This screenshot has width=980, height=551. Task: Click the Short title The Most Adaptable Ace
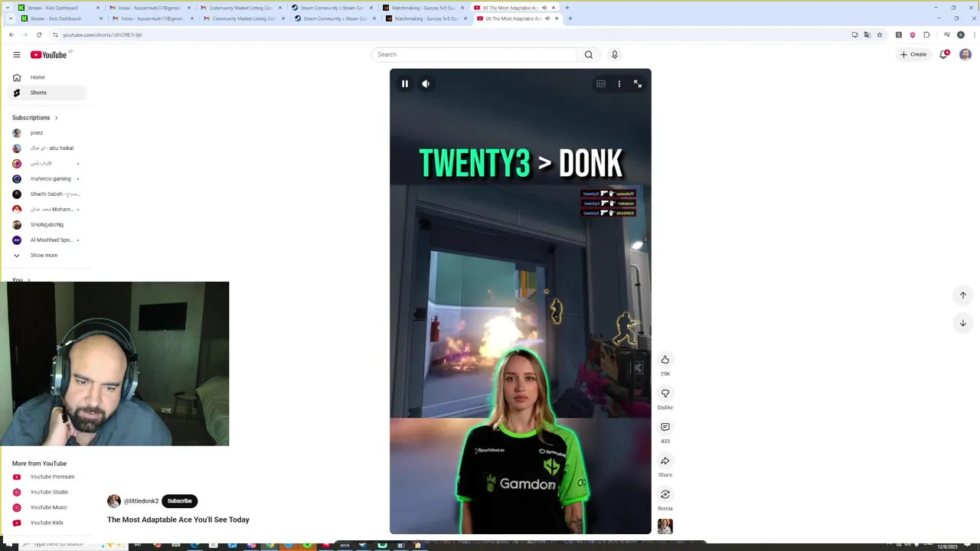(178, 520)
